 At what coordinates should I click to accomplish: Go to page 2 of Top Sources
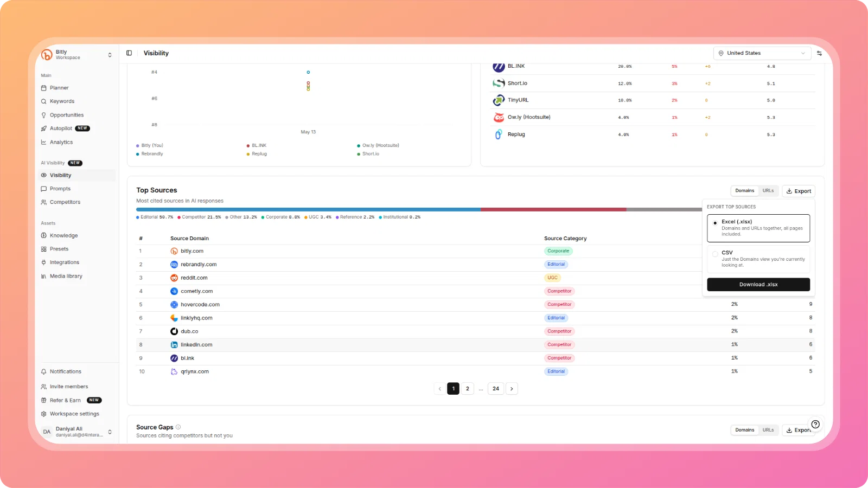pyautogui.click(x=468, y=389)
